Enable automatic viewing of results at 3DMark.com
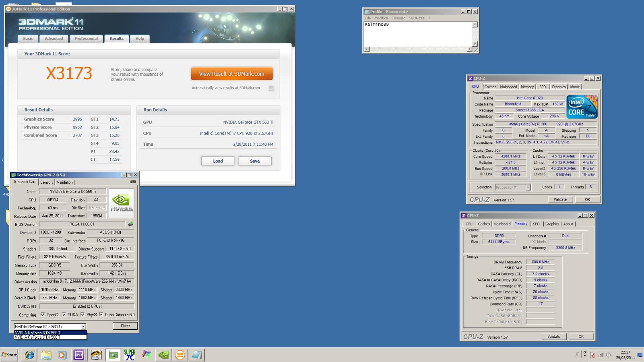Viewport: 644px width, 362px height. click(x=271, y=89)
